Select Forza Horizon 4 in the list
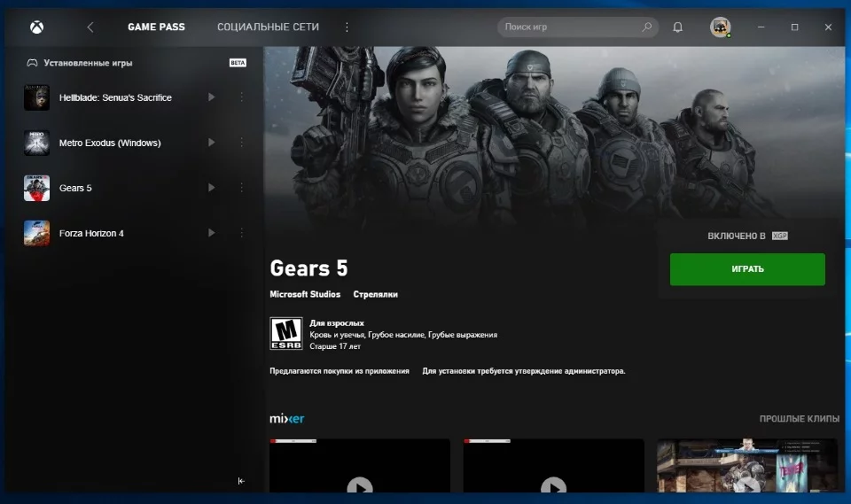The image size is (851, 504). click(x=91, y=233)
